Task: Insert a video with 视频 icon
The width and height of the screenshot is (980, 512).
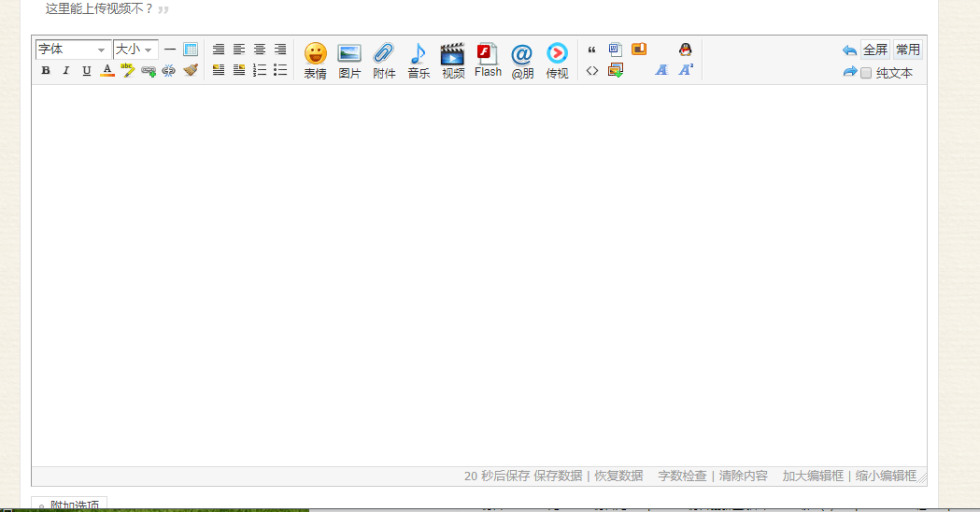Action: [453, 60]
